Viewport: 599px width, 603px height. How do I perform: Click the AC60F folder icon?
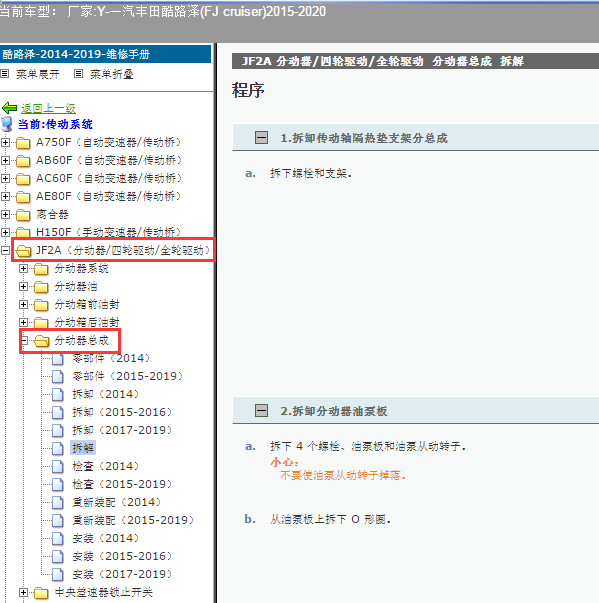pos(23,179)
